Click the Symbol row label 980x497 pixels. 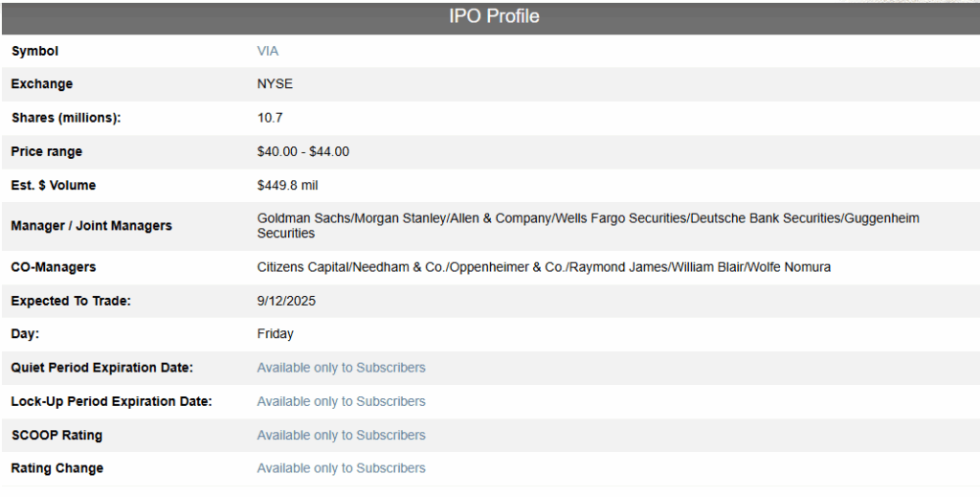(x=34, y=51)
